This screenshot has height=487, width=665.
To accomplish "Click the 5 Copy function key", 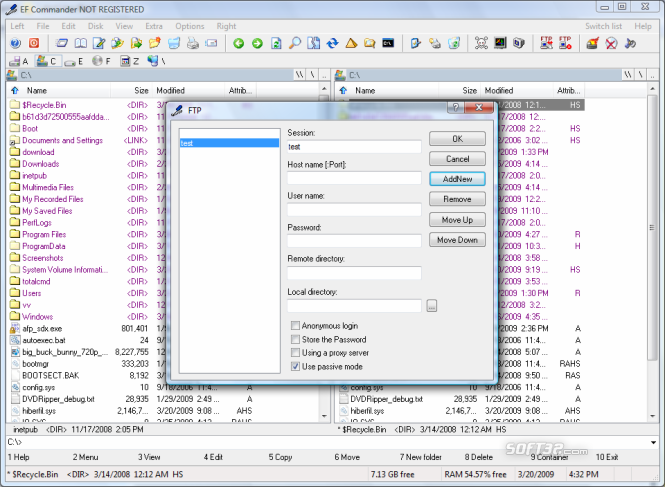I will (280, 457).
